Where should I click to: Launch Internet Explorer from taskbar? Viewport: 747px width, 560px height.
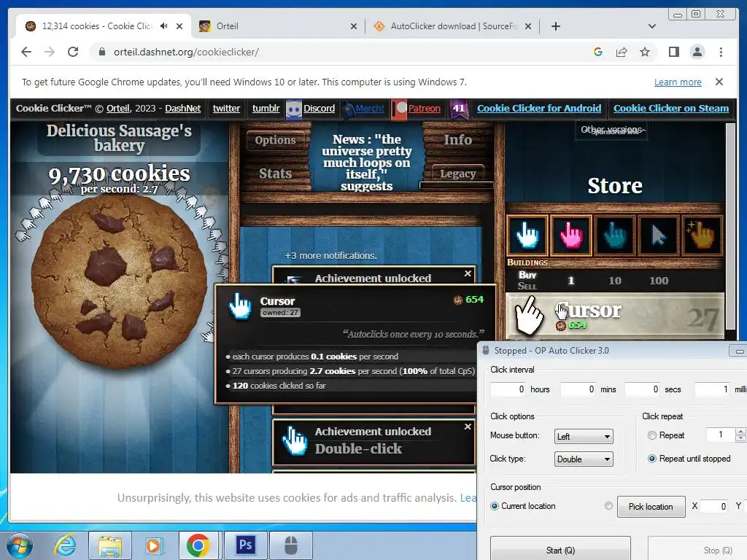point(65,545)
